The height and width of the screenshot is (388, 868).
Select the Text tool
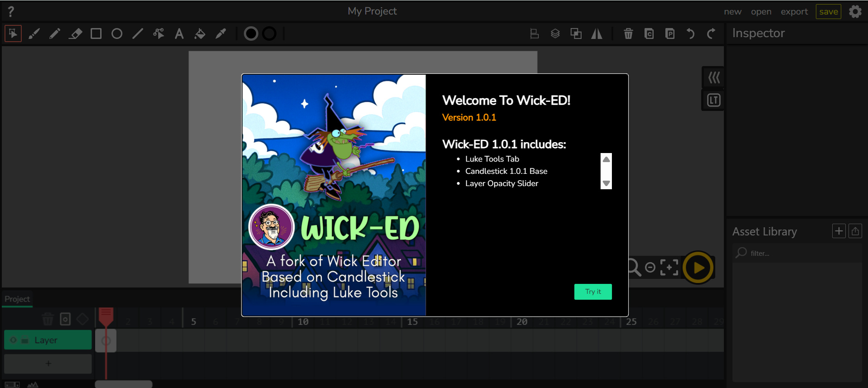(x=179, y=34)
